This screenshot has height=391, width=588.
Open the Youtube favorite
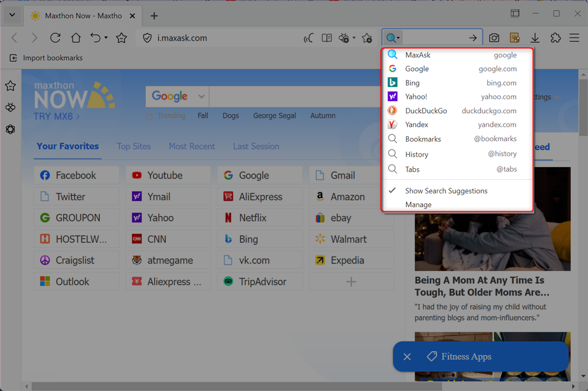168,175
